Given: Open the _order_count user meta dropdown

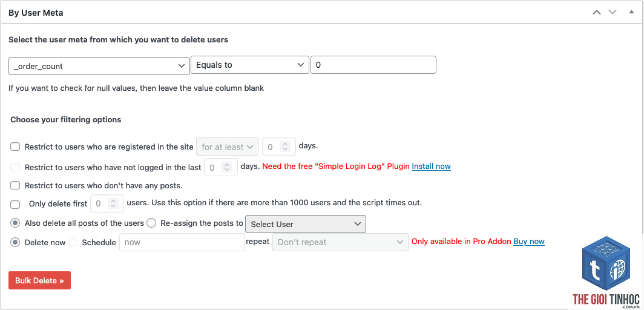Looking at the screenshot, I should (x=99, y=66).
